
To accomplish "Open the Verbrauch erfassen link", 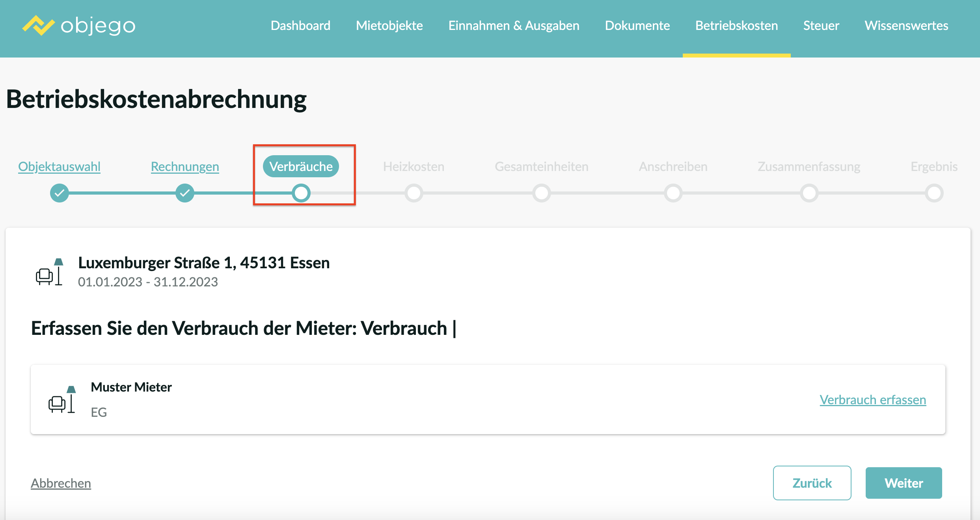I will coord(873,400).
